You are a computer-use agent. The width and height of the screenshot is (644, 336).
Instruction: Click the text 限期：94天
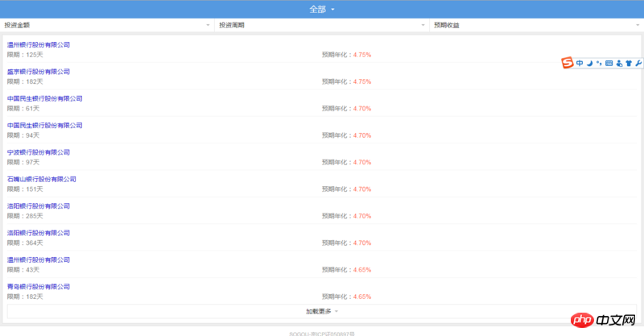pyautogui.click(x=23, y=135)
